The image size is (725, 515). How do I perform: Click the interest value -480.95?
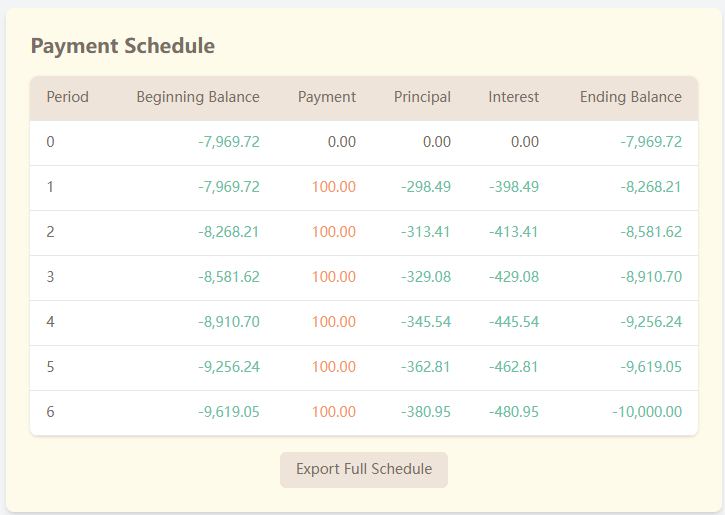point(514,412)
